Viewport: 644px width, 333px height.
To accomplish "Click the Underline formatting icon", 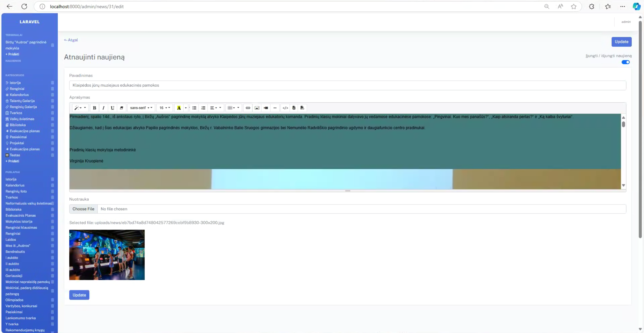I will coord(112,107).
